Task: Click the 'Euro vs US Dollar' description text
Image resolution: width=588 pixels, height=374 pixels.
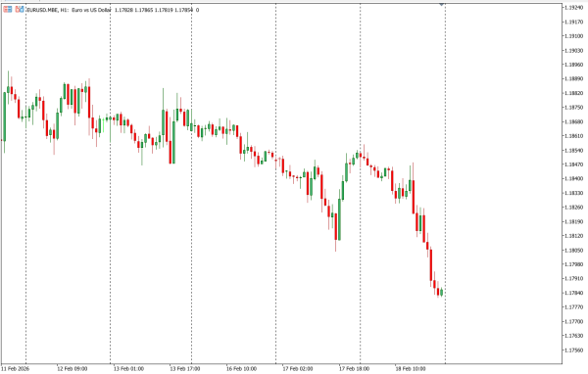Action: 91,10
